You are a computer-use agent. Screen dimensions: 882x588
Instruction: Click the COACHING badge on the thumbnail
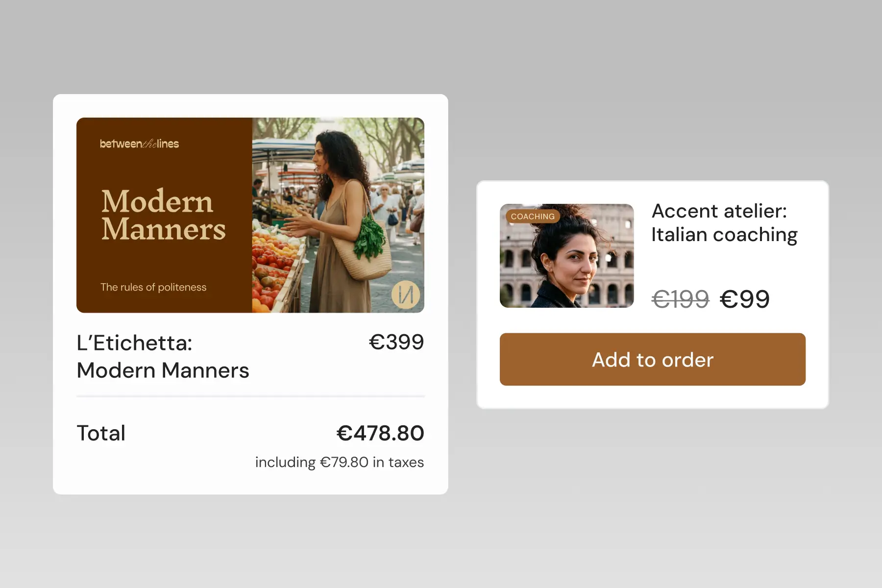pos(533,216)
